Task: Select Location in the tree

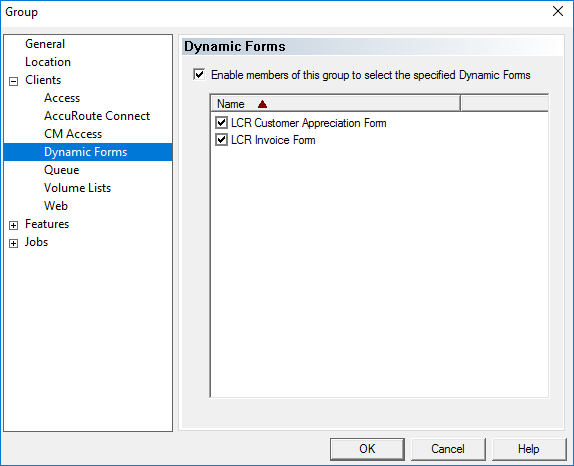Action: (48, 62)
